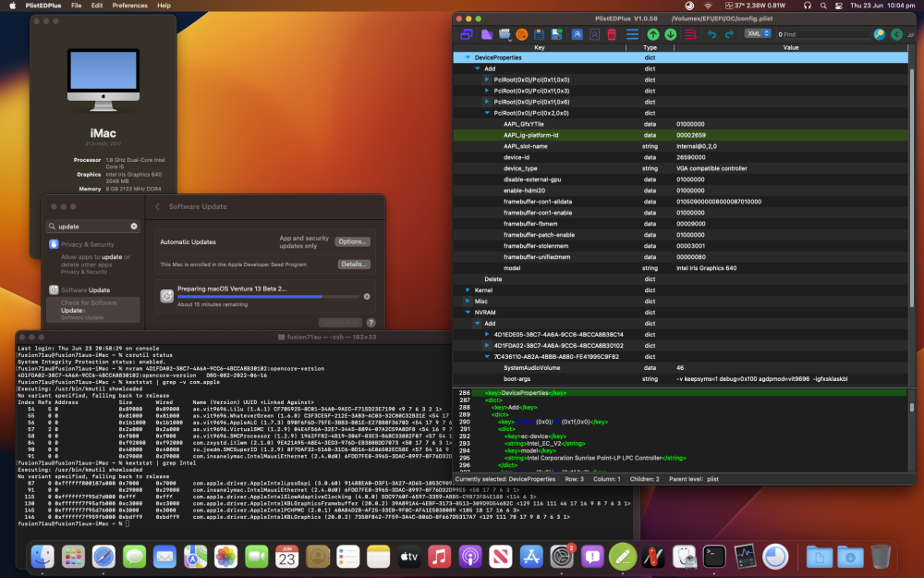Delete selected item with red trash icon

click(x=612, y=34)
